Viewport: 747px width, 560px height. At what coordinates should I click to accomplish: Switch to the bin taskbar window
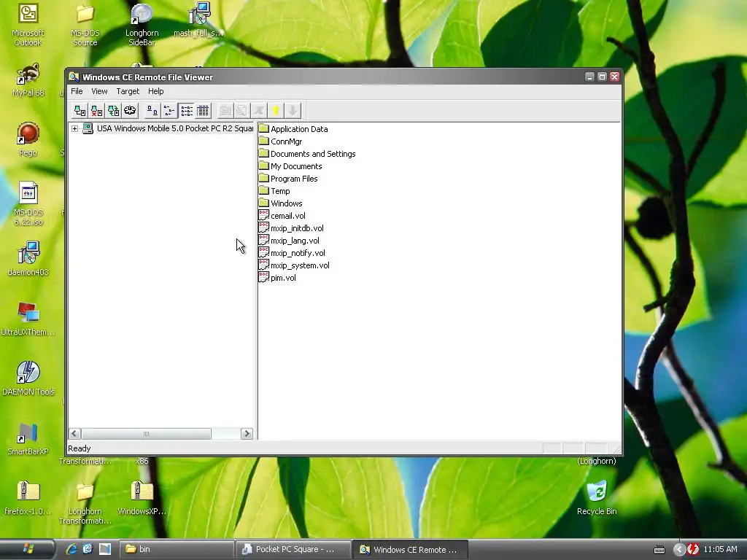tap(177, 549)
